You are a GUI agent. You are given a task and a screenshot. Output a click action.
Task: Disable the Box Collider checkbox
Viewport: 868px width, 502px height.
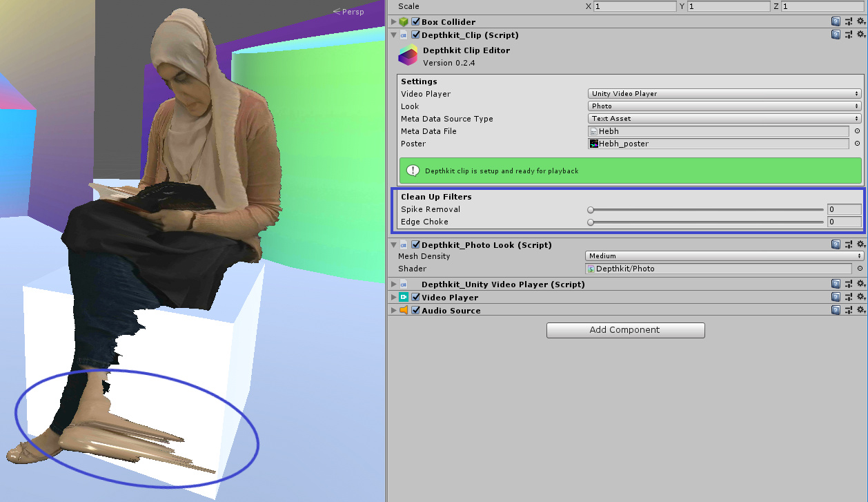coord(416,22)
